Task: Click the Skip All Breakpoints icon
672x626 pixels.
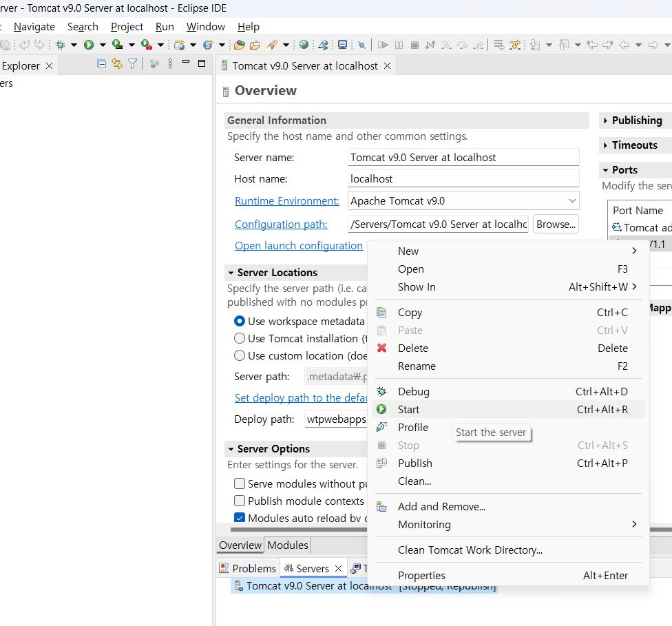Action: click(x=362, y=45)
